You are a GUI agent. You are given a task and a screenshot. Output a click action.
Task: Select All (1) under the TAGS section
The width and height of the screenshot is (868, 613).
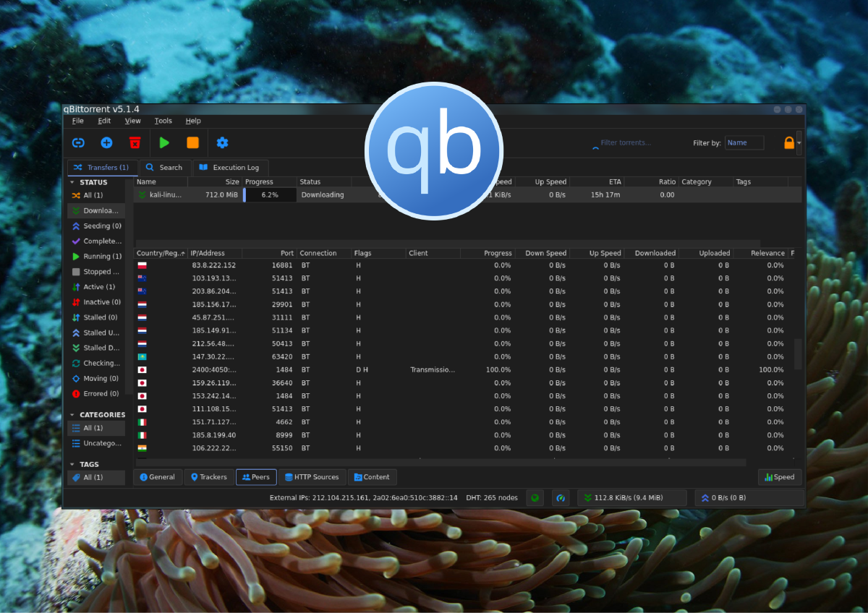click(x=96, y=478)
